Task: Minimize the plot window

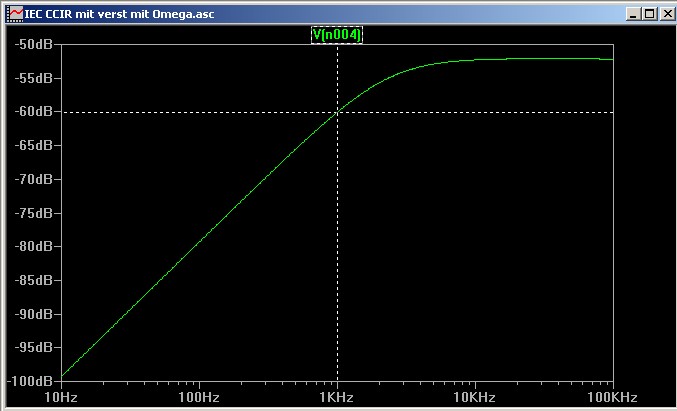Action: click(x=633, y=14)
